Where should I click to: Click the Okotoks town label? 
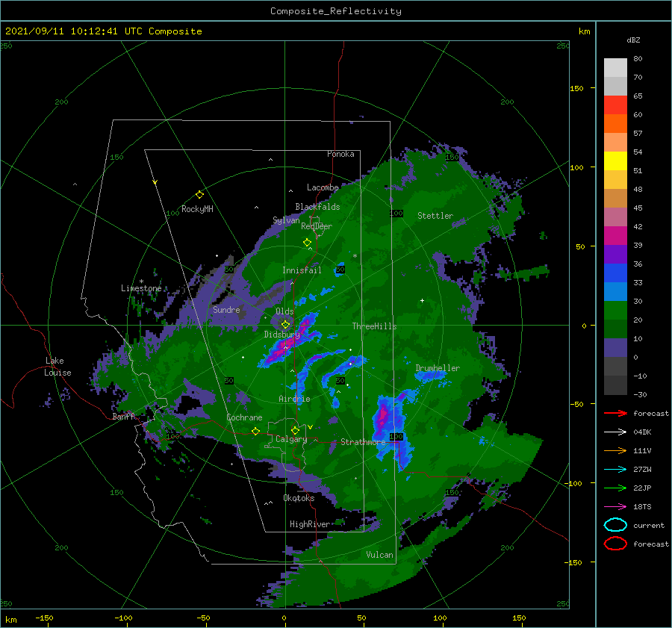[299, 498]
